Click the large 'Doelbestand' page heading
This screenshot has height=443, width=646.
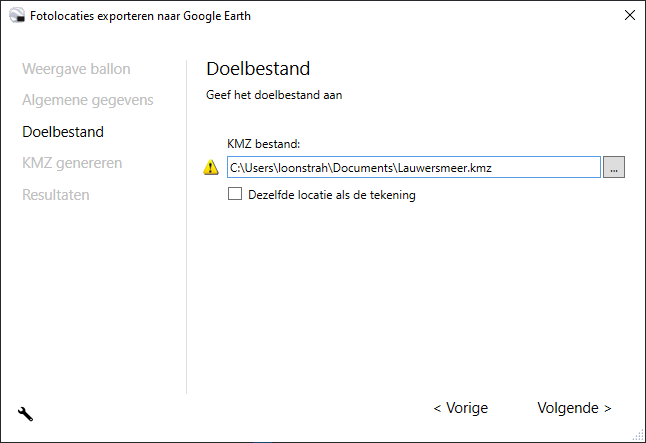click(258, 69)
